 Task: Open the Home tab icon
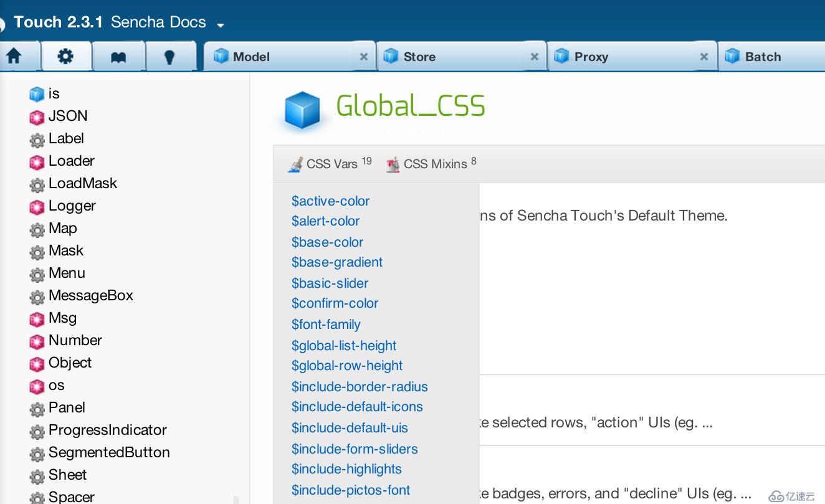tap(14, 57)
